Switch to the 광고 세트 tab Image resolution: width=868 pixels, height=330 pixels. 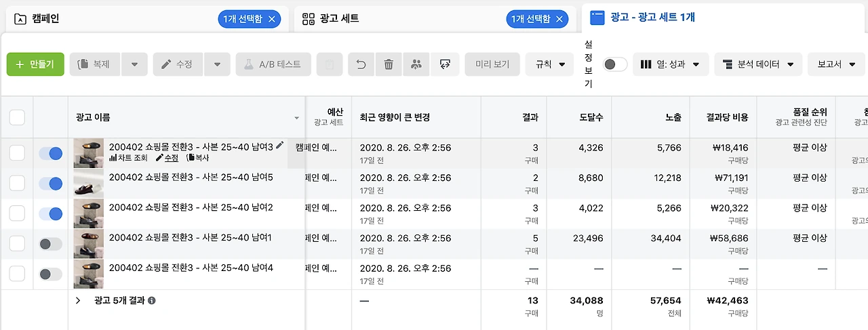(437, 19)
